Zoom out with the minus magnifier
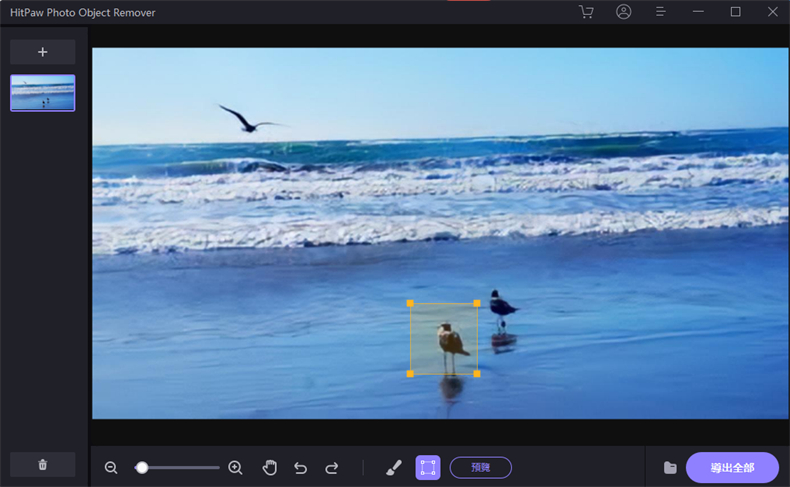790x487 pixels. coord(111,467)
